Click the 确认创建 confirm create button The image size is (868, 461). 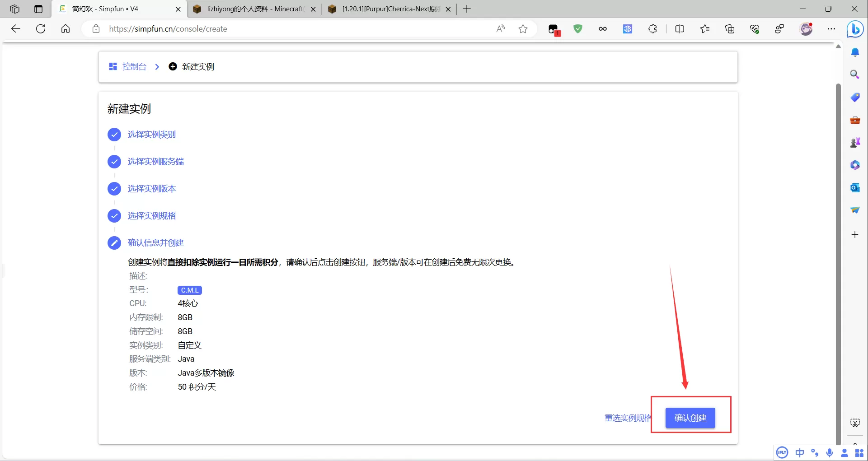(690, 418)
